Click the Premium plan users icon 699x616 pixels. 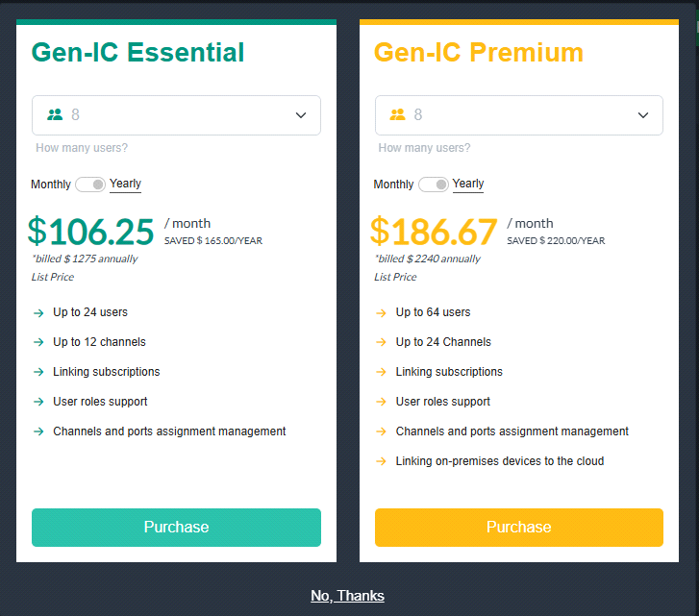pos(397,115)
